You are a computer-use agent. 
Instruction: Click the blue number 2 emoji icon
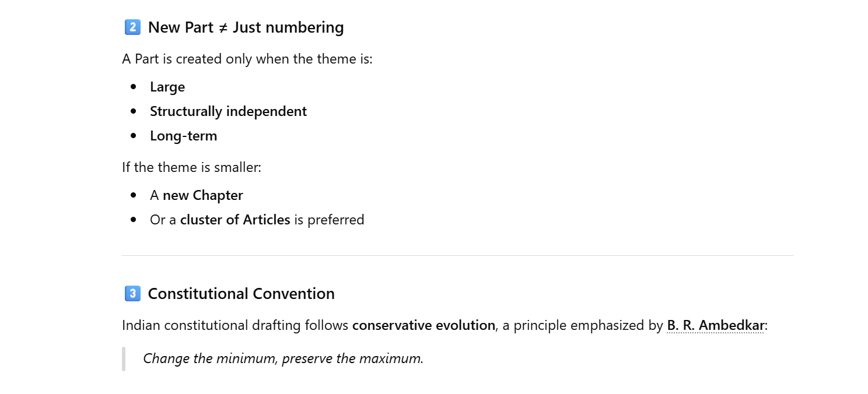(132, 27)
